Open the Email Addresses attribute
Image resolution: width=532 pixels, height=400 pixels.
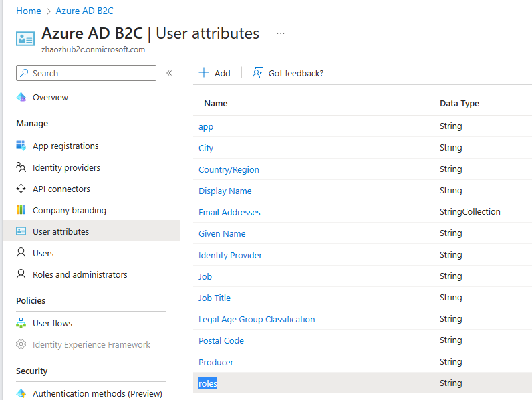[x=229, y=212]
